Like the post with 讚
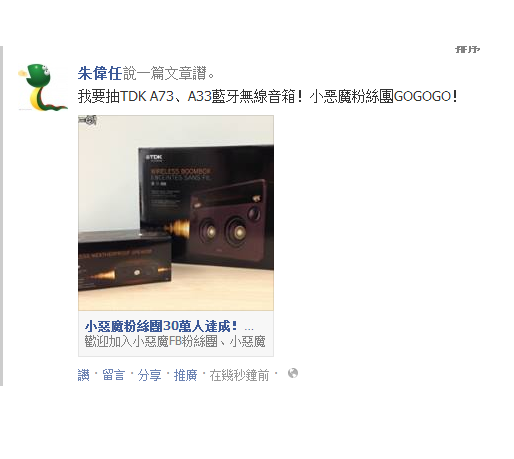This screenshot has height=459, width=514. pos(84,375)
